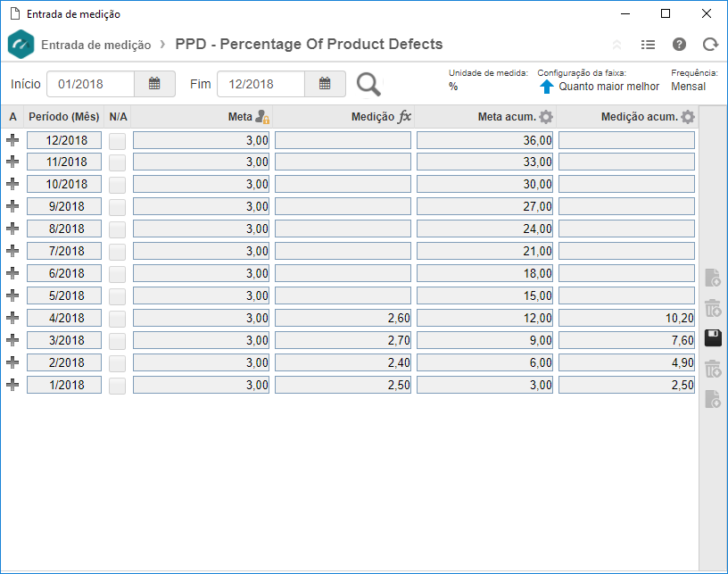Click the blue up arrow range indicator

[x=547, y=87]
